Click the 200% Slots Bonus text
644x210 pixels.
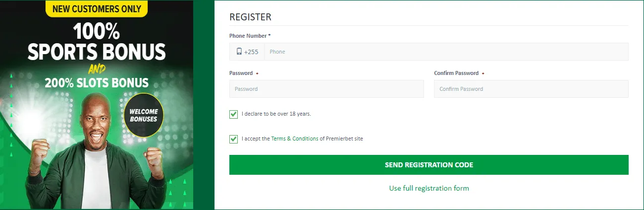click(x=97, y=82)
